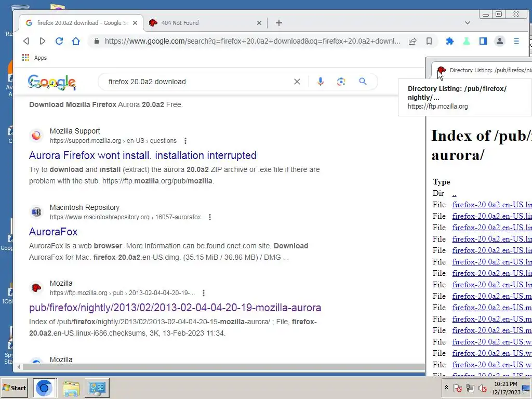Open the profile avatar icon
This screenshot has height=399, width=532.
click(x=500, y=41)
